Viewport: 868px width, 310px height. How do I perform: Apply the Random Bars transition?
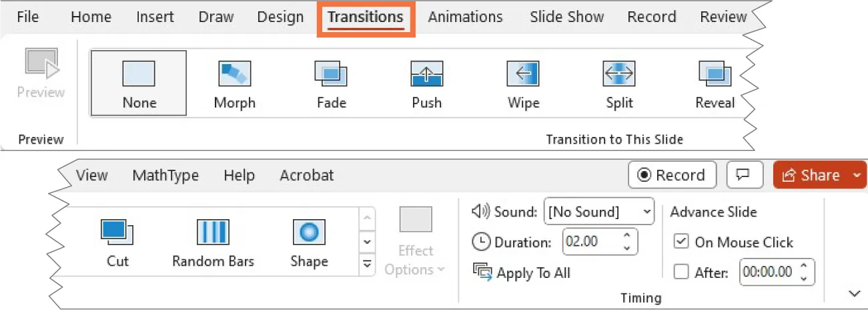click(213, 243)
